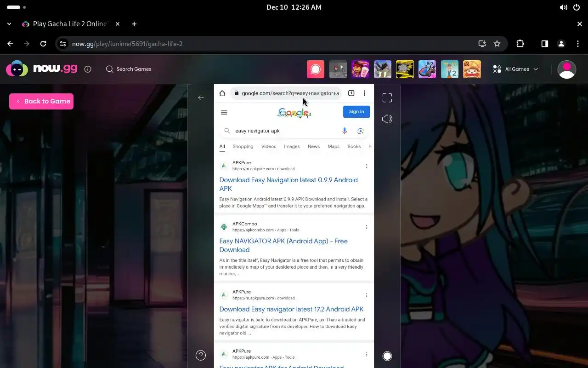588x368 pixels.
Task: Toggle Chrome side panel
Action: 544,44
